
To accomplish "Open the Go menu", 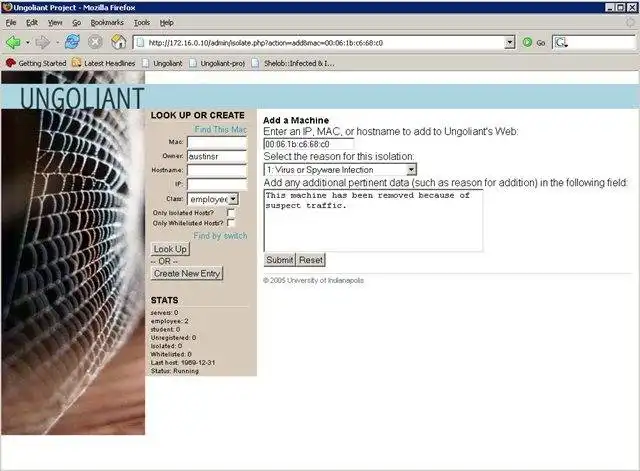I will coord(77,23).
